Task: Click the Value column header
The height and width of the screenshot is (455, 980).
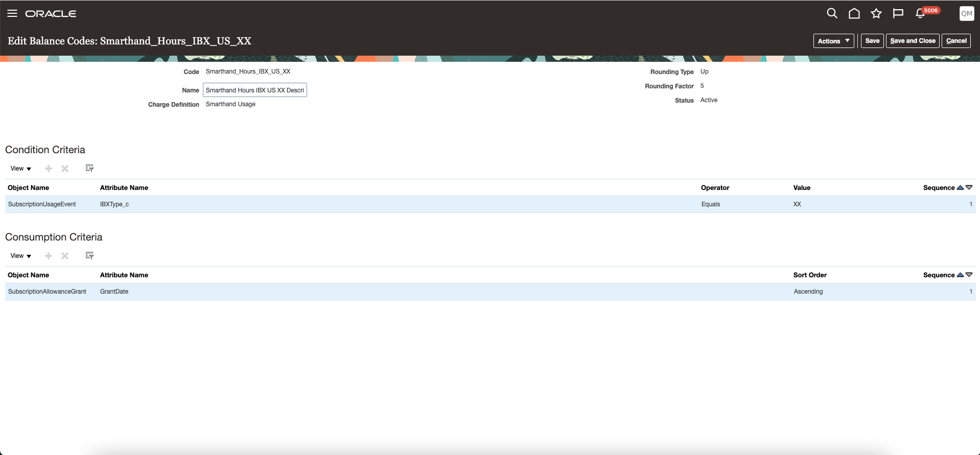Action: 802,188
